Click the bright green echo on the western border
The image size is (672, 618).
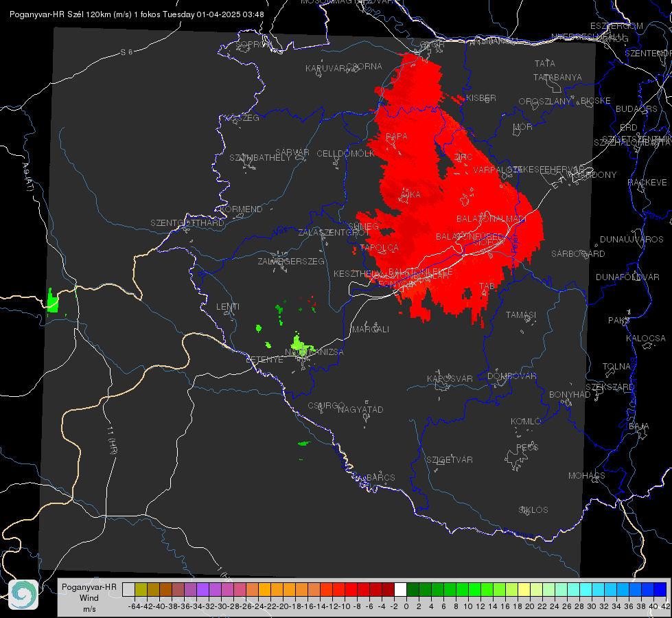52,301
